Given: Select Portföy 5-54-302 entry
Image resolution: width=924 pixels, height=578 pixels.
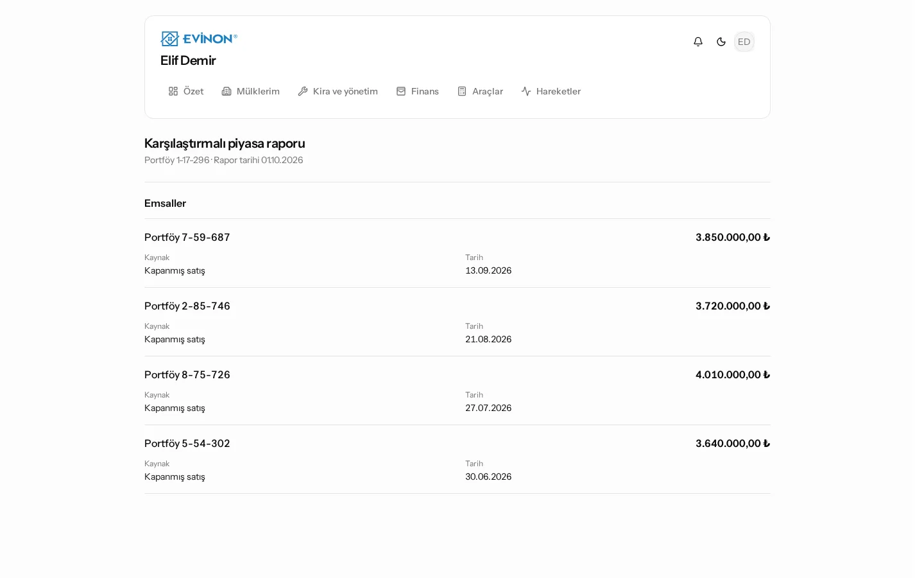Looking at the screenshot, I should 187,444.
